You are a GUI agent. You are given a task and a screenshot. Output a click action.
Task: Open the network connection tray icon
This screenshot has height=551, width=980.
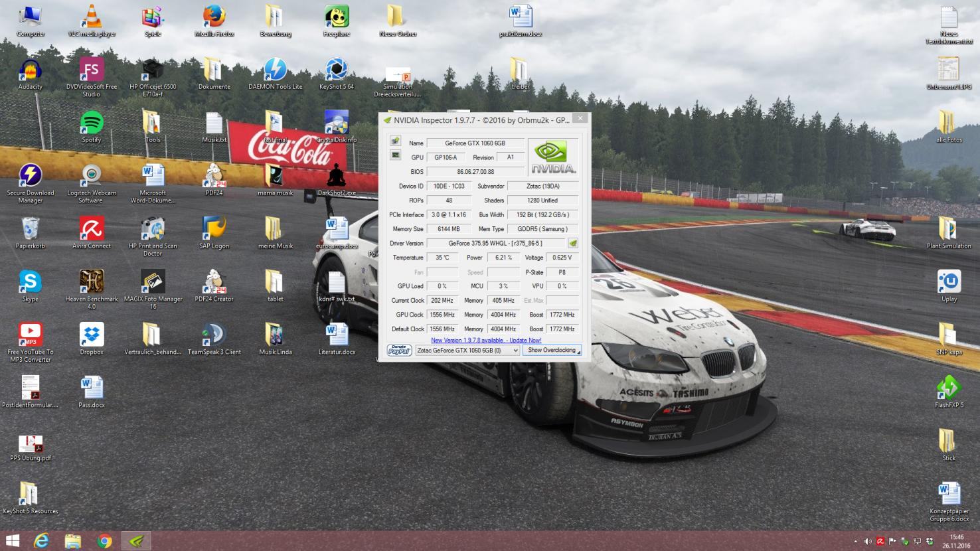click(917, 542)
